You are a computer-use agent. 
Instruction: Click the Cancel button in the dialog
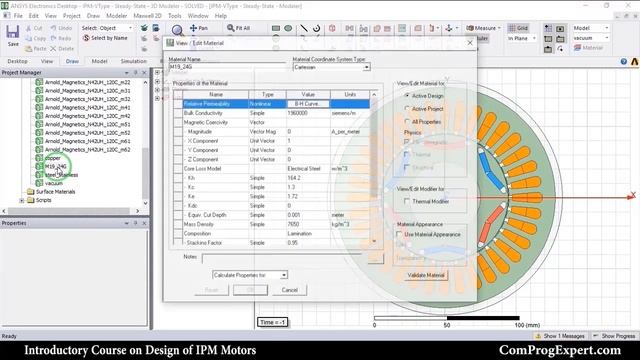point(289,290)
